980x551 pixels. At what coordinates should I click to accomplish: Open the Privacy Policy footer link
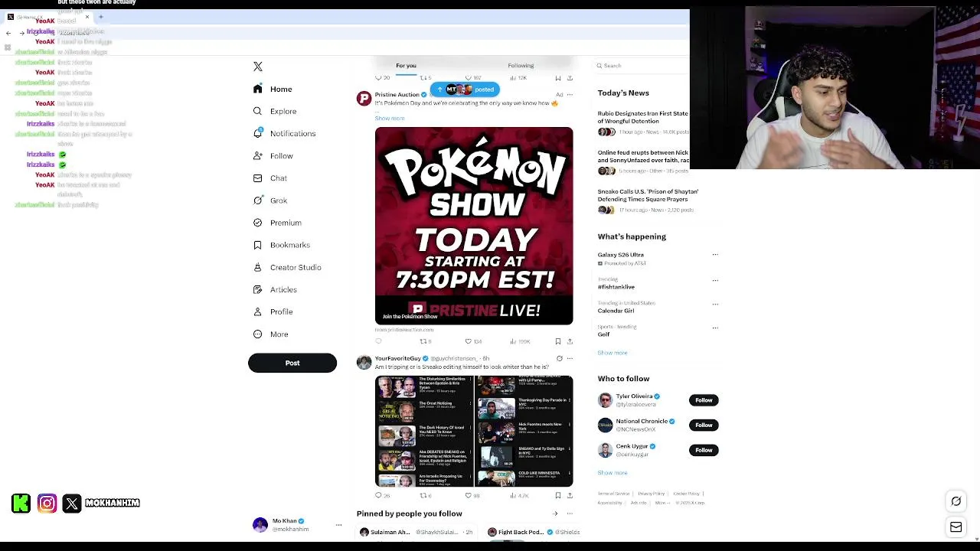pyautogui.click(x=652, y=494)
